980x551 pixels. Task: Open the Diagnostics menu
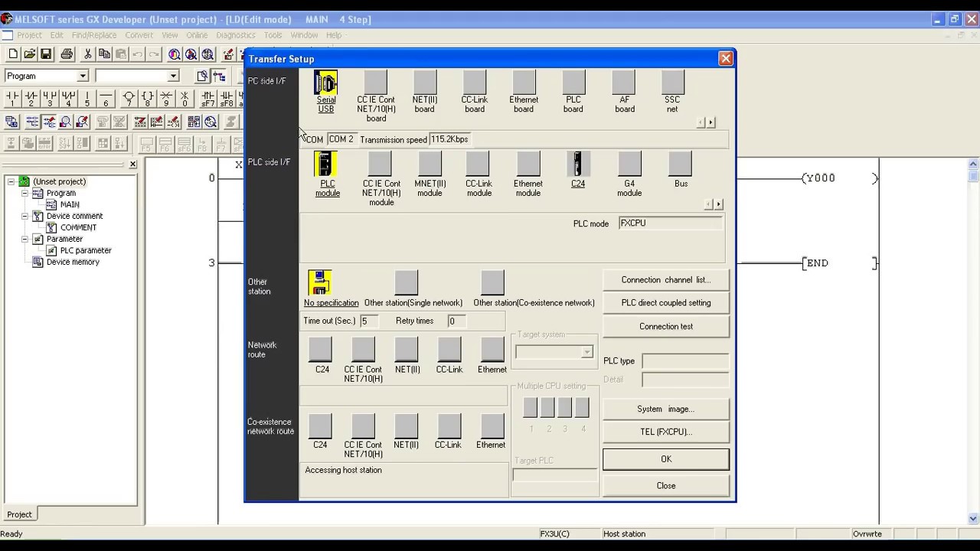[235, 34]
